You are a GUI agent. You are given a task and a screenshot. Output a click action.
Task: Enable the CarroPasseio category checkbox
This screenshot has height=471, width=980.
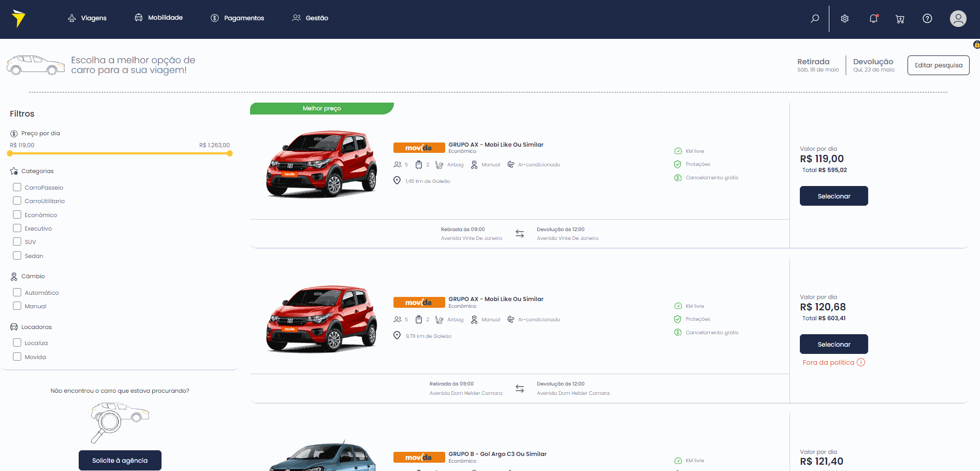[x=17, y=187]
